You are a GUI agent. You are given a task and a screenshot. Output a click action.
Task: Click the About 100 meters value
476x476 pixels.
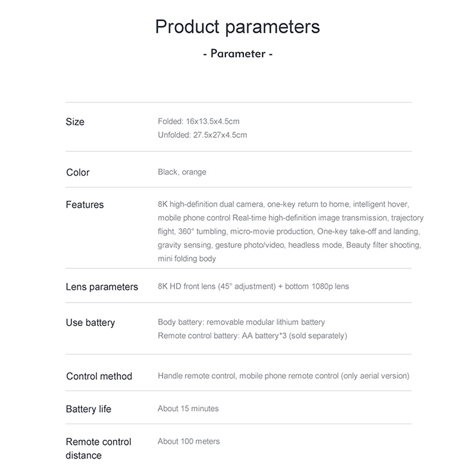coord(189,441)
